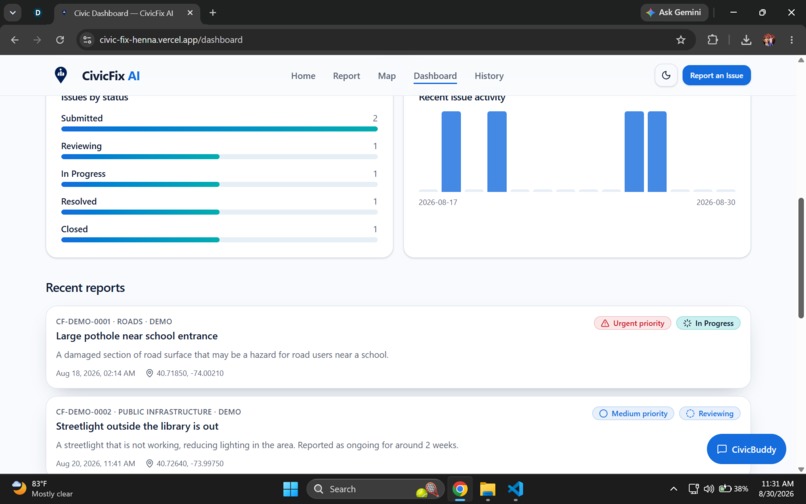Close the Civic Dashboard tab
Screen dimensions: 806x504
(x=190, y=13)
